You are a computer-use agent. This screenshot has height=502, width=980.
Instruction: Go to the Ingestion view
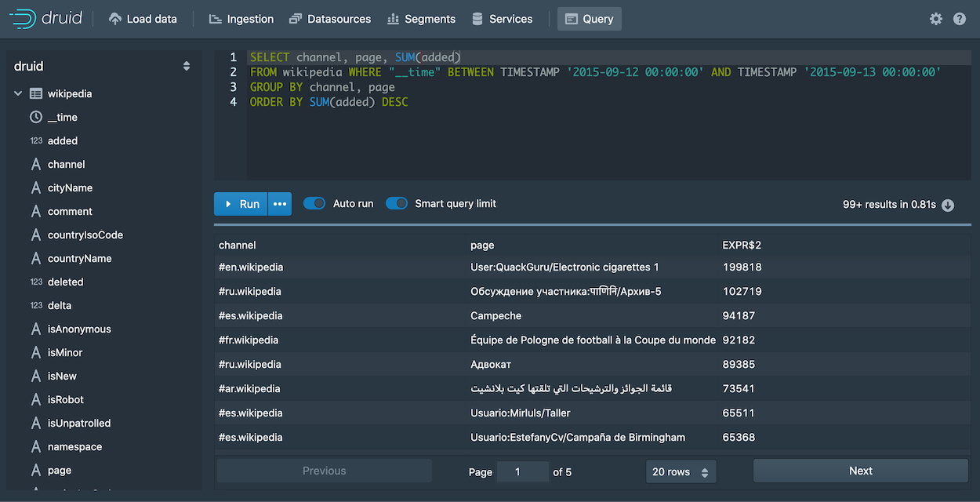pyautogui.click(x=241, y=19)
